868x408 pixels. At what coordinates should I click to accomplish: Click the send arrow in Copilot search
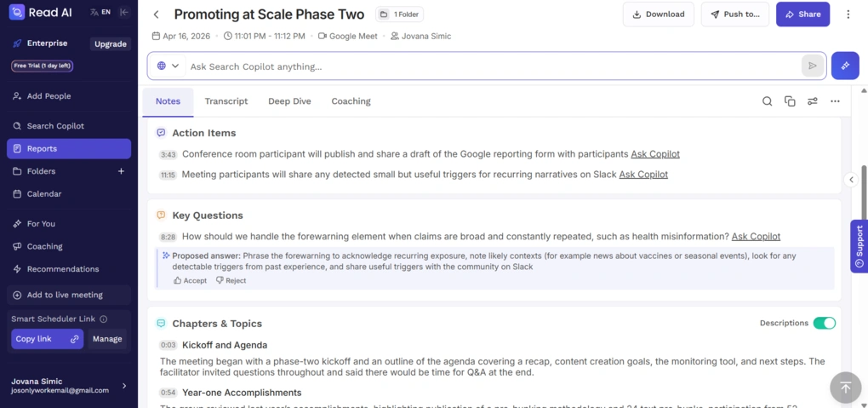(813, 66)
